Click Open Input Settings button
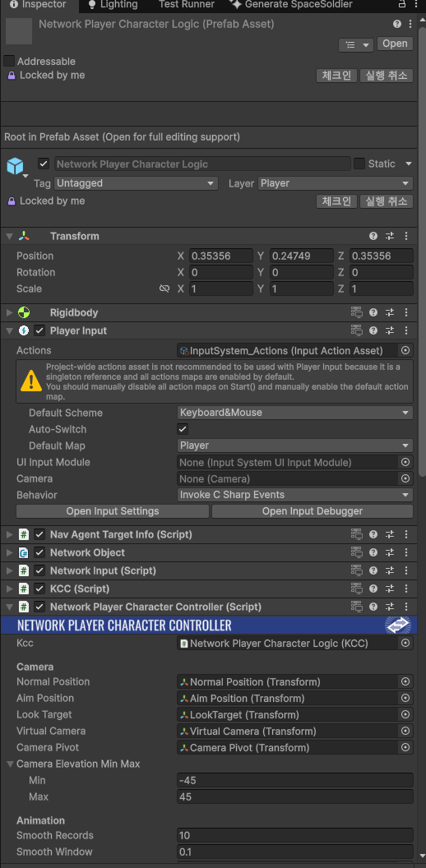Screen dimensions: 426x868 click(x=113, y=511)
